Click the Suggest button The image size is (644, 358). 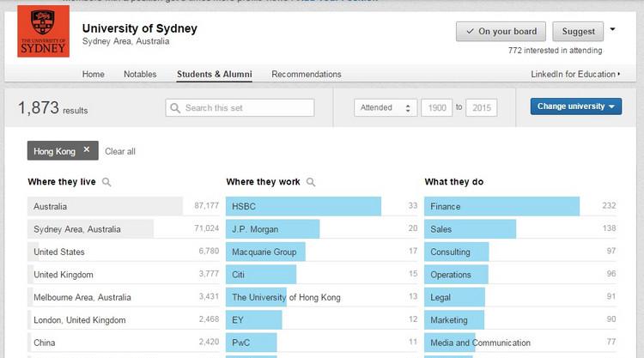coord(578,32)
